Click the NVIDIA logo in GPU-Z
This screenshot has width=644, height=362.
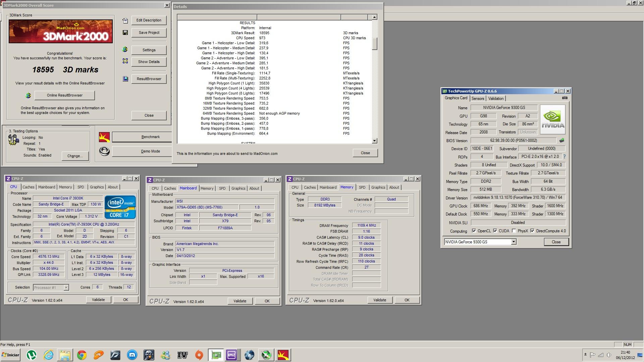[553, 120]
